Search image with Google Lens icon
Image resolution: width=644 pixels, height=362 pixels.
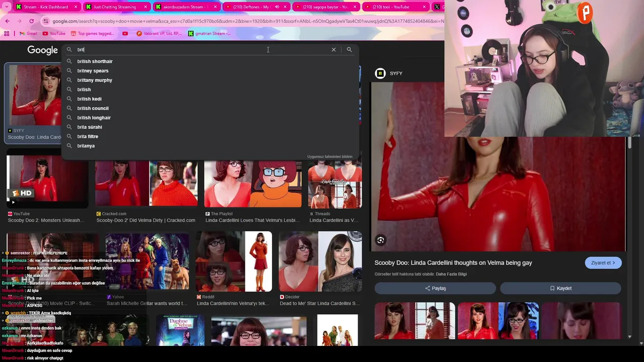tap(381, 240)
